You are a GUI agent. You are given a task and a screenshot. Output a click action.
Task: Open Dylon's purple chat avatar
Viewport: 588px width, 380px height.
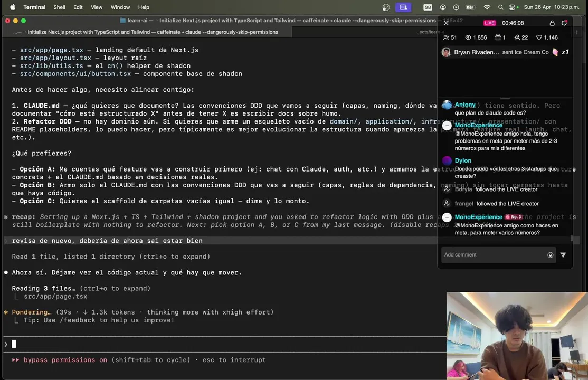447,160
